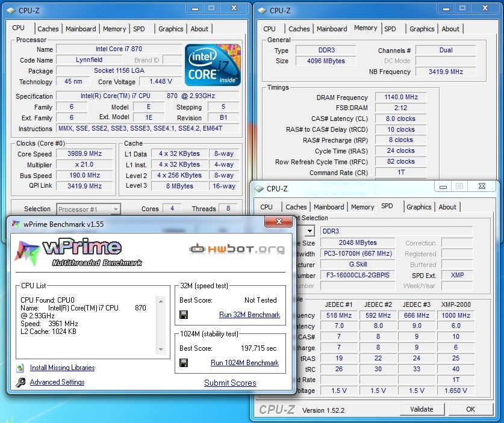Switch to Mainboard tab in the CPU window

81,29
